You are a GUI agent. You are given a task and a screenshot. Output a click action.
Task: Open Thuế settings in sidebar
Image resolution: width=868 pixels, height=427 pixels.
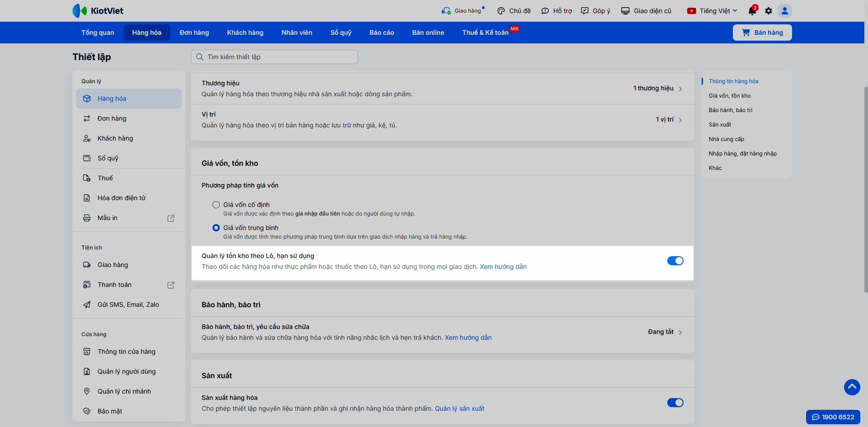(129, 178)
